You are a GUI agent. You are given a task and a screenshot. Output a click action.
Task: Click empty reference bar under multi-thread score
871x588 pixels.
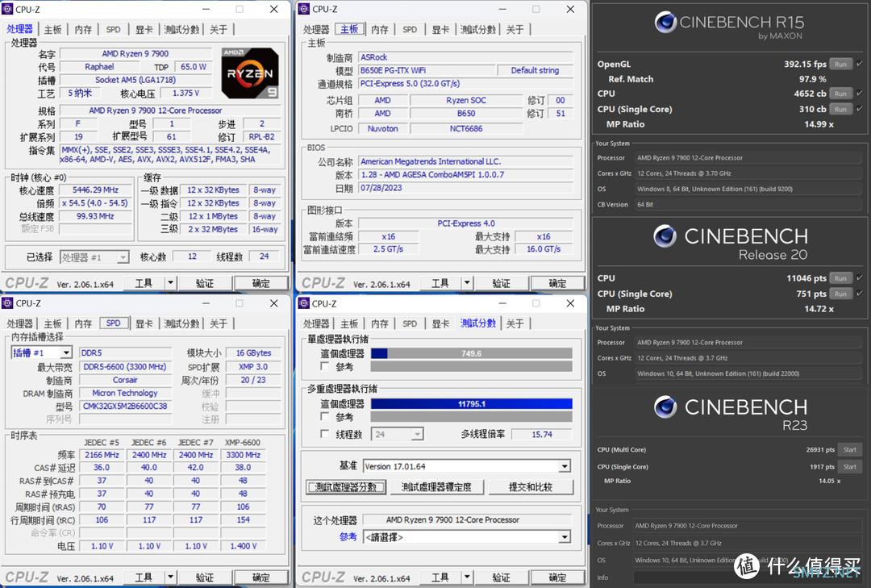pyautogui.click(x=471, y=416)
